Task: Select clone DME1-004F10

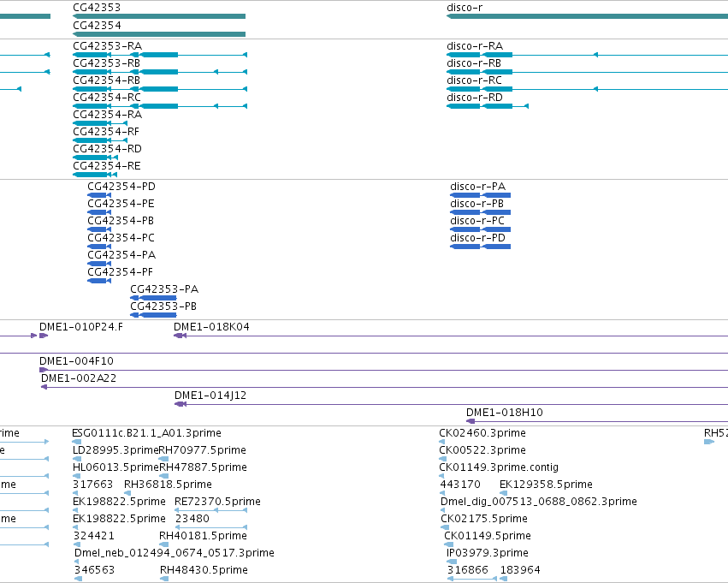Action: tap(76, 361)
